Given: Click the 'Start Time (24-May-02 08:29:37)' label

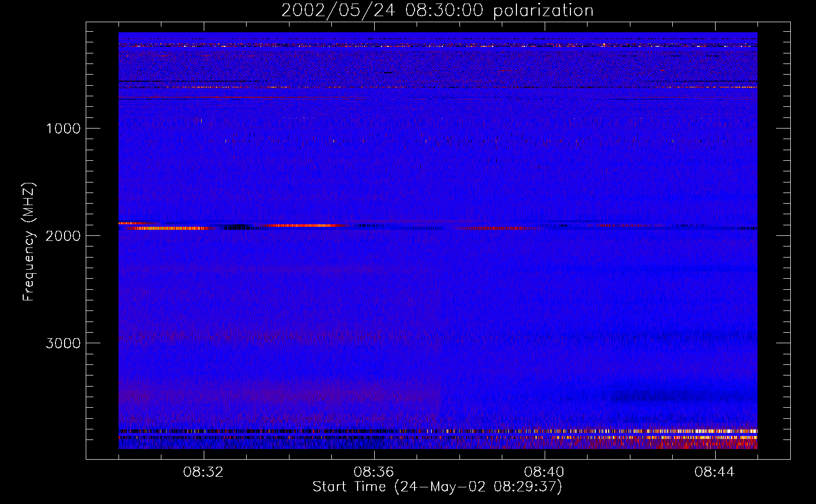Looking at the screenshot, I should point(437,487).
